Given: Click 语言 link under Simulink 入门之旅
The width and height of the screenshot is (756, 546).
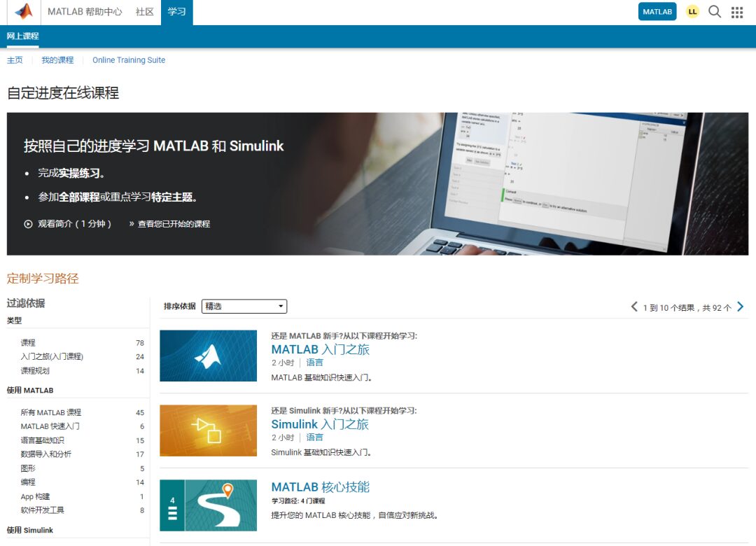Looking at the screenshot, I should pyautogui.click(x=314, y=437).
